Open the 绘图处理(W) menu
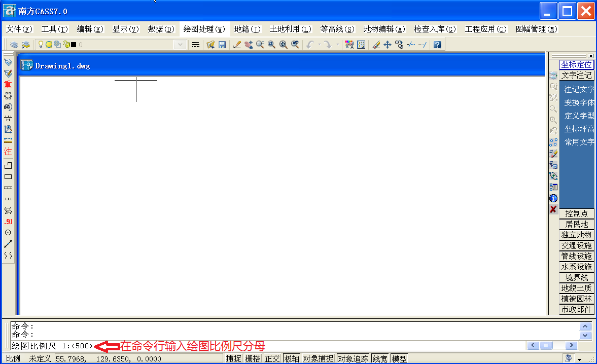Image resolution: width=597 pixels, height=364 pixels. click(x=204, y=29)
